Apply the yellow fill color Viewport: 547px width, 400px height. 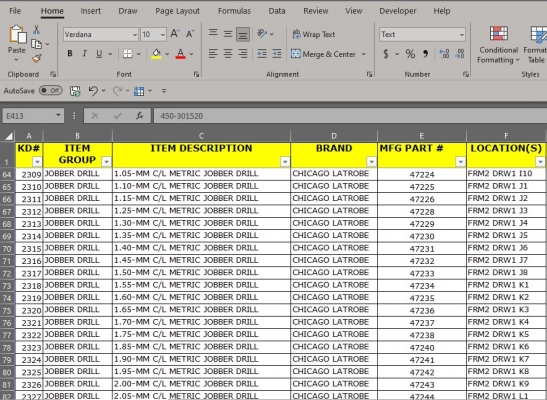tap(156, 54)
